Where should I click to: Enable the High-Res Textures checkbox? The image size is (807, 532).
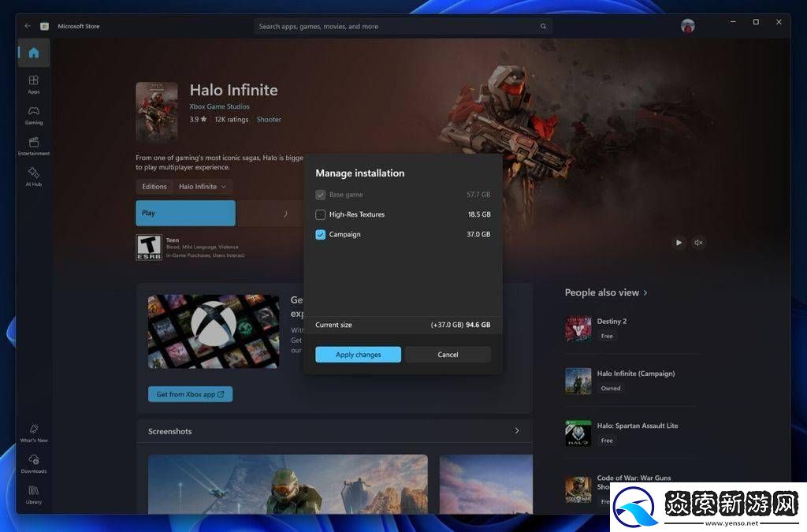pos(321,214)
